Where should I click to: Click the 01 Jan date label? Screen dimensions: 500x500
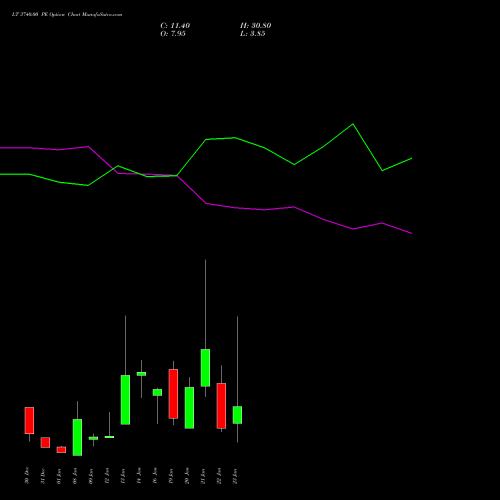(59, 476)
